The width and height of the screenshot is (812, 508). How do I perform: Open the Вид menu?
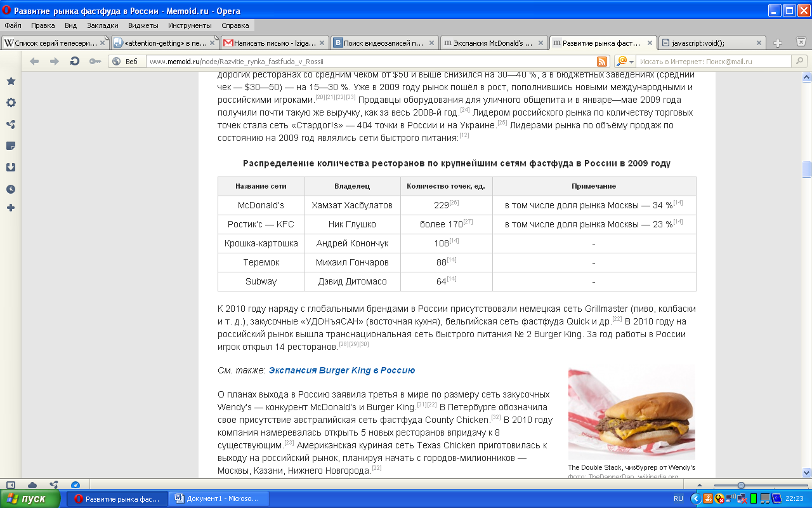point(70,25)
